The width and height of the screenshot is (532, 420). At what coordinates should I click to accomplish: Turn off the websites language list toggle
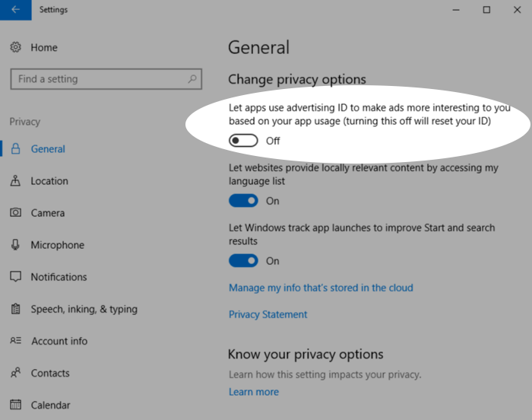[x=244, y=201]
